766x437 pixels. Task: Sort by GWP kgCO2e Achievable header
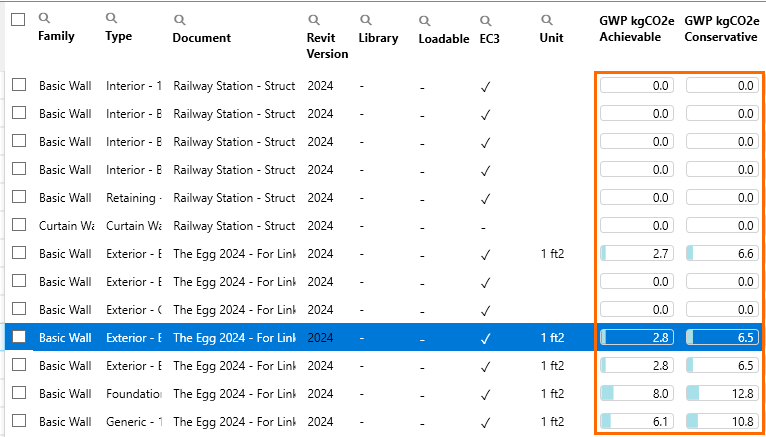[x=636, y=28]
